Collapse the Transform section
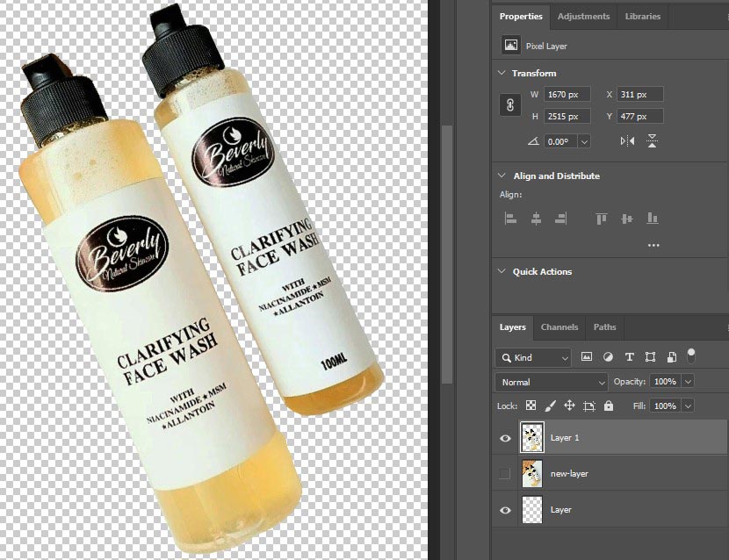729x560 pixels. [502, 73]
